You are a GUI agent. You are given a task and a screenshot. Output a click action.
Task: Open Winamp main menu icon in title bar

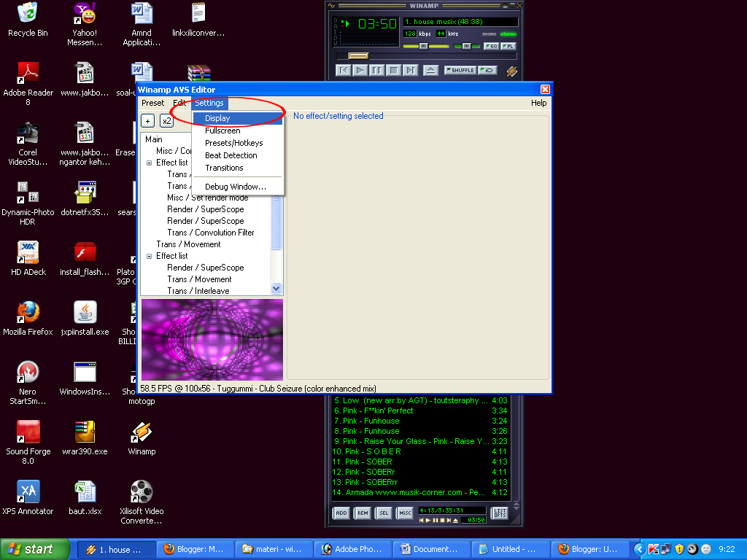(332, 6)
